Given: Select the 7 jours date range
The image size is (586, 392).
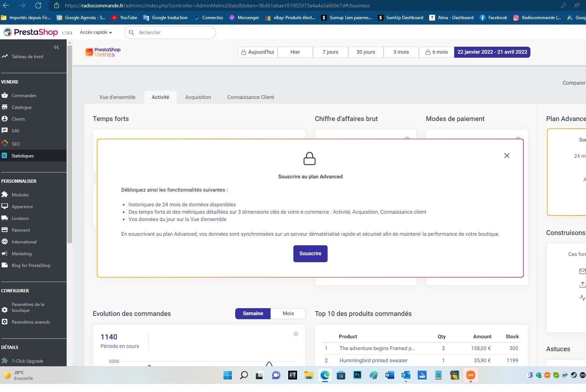Looking at the screenshot, I should [x=331, y=52].
